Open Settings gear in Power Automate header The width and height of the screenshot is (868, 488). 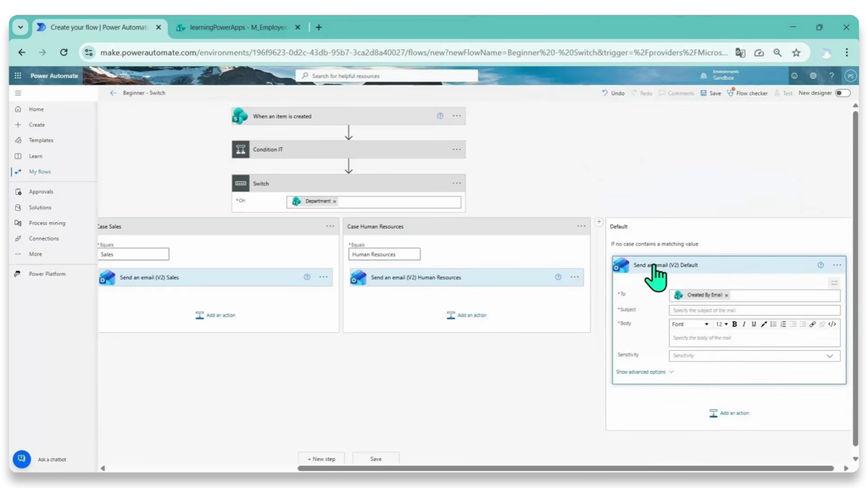click(813, 75)
